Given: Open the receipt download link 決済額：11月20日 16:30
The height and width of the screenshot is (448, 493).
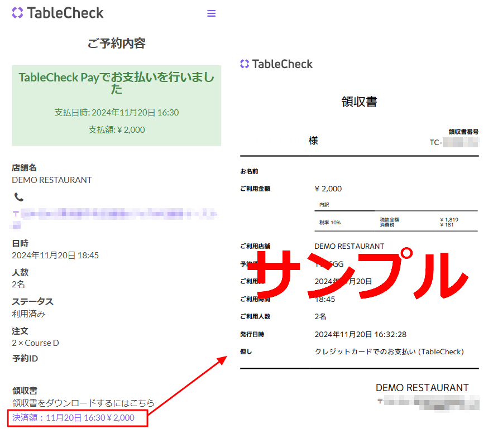Looking at the screenshot, I should pyautogui.click(x=73, y=417).
